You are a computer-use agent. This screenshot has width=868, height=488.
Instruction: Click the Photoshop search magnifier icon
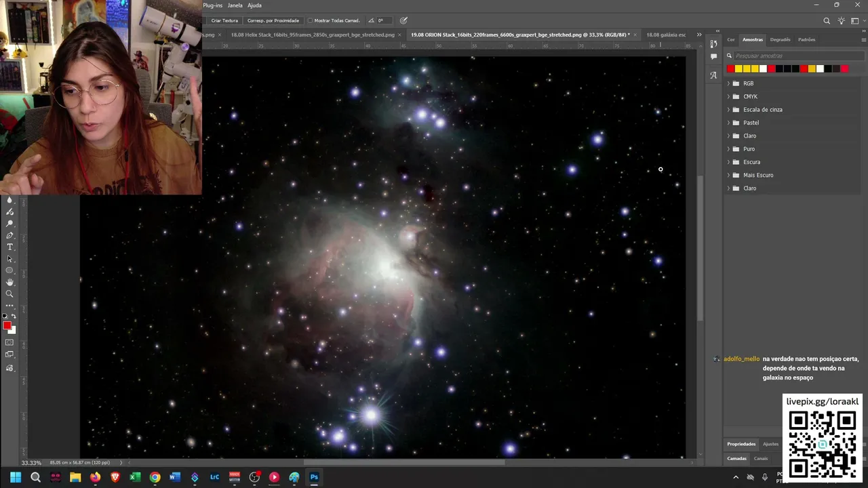tap(827, 21)
